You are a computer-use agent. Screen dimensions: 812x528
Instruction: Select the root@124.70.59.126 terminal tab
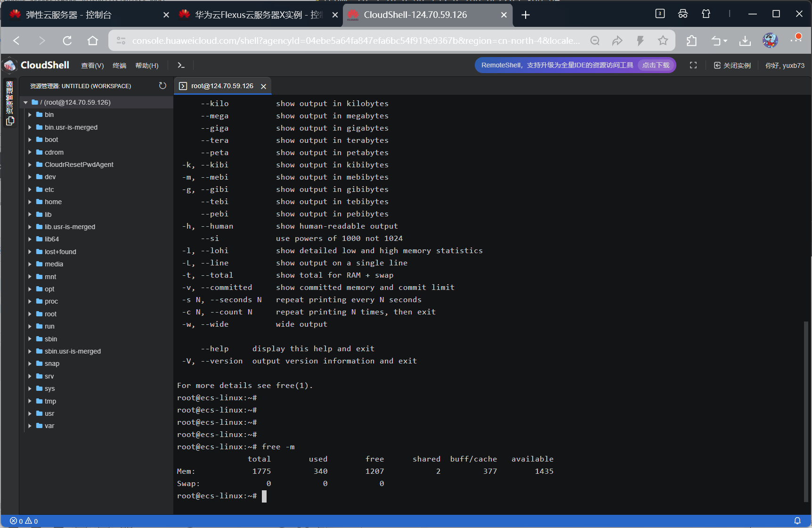pyautogui.click(x=222, y=86)
